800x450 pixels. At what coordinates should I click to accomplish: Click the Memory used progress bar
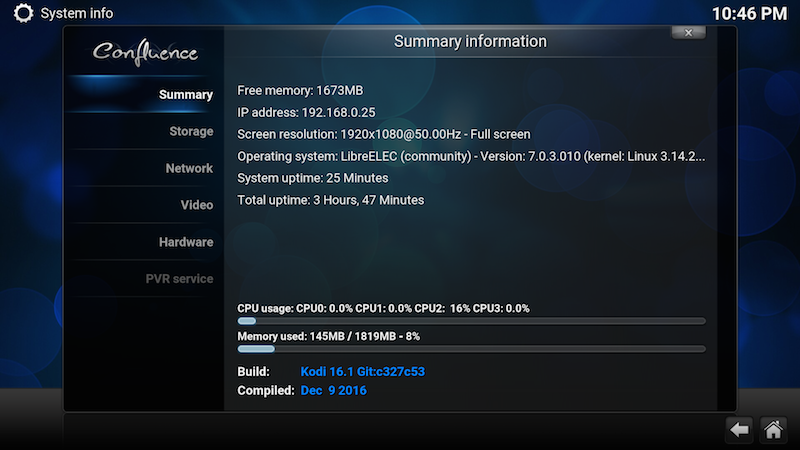click(x=471, y=349)
